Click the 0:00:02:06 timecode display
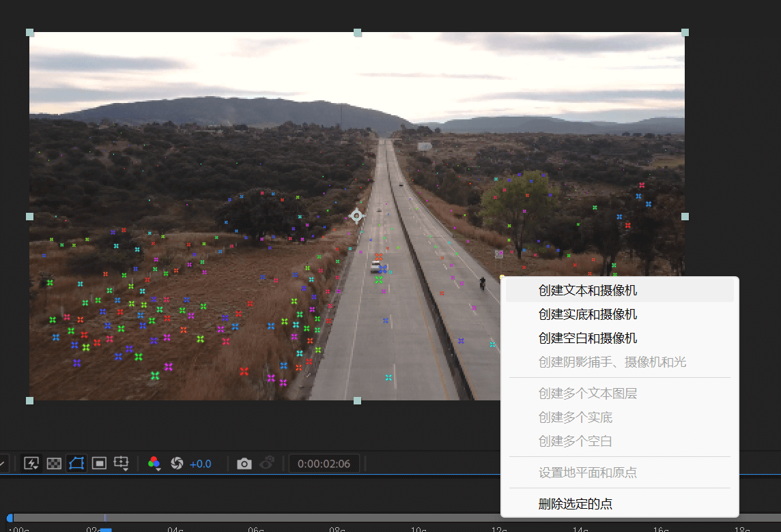 point(324,464)
